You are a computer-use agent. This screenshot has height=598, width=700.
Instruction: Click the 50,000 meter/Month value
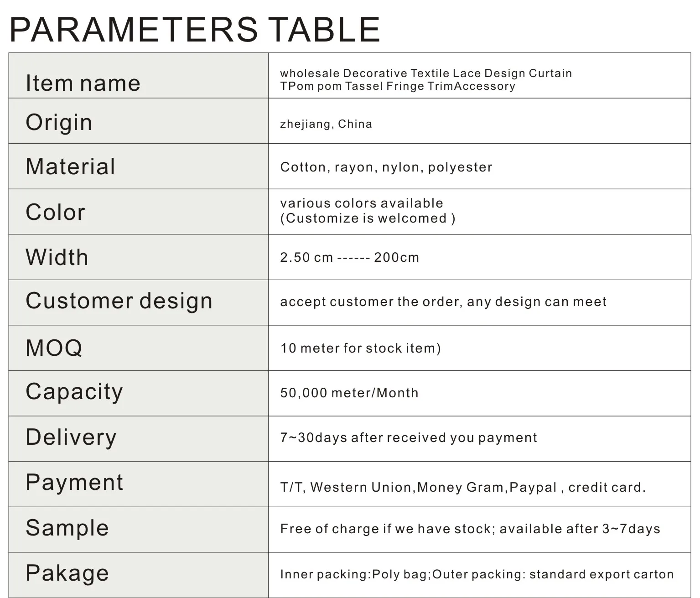[x=349, y=393]
